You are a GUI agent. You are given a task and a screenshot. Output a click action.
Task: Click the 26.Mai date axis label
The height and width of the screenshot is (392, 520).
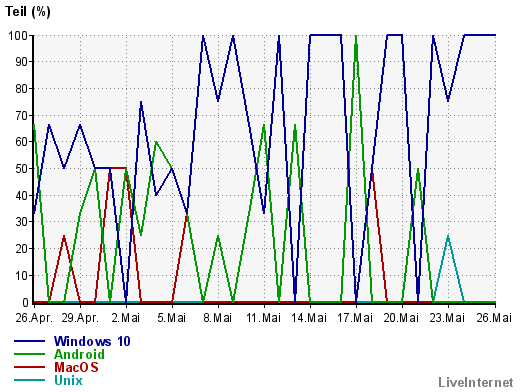494,318
